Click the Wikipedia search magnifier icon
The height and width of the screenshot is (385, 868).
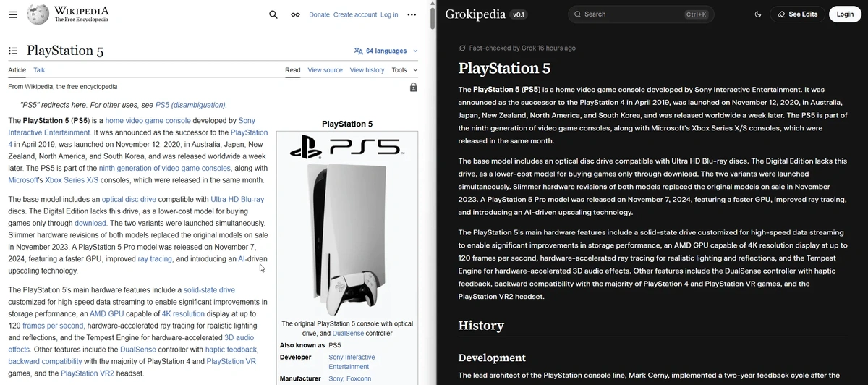pyautogui.click(x=273, y=14)
